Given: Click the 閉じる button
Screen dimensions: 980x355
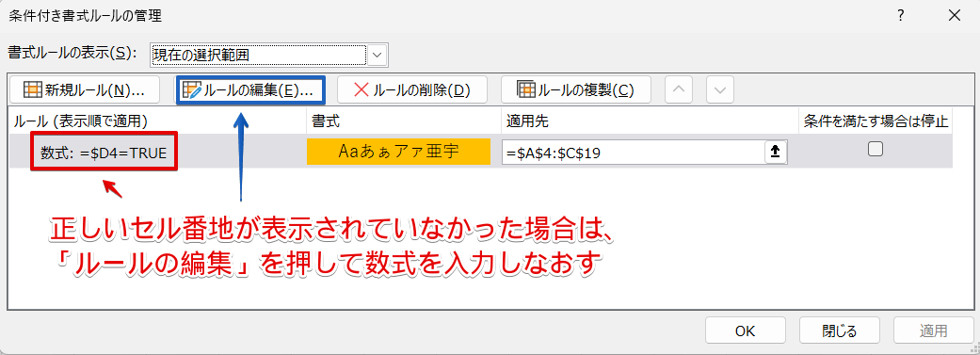Looking at the screenshot, I should point(840,331).
